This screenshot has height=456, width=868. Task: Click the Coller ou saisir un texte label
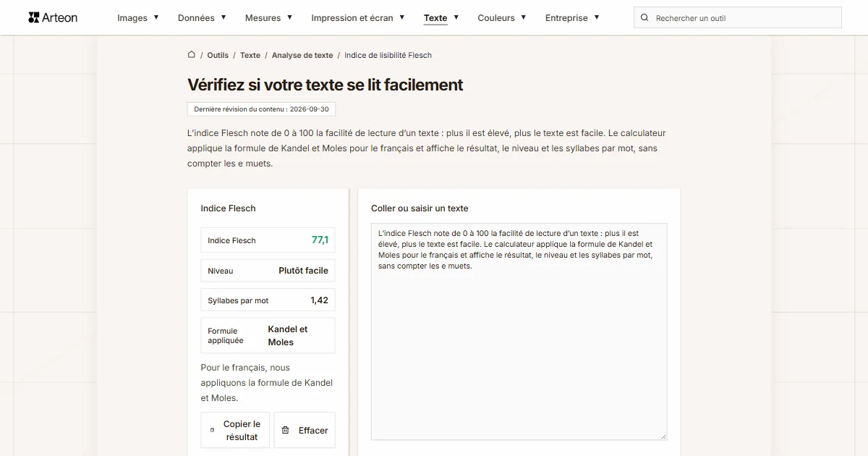tap(420, 208)
